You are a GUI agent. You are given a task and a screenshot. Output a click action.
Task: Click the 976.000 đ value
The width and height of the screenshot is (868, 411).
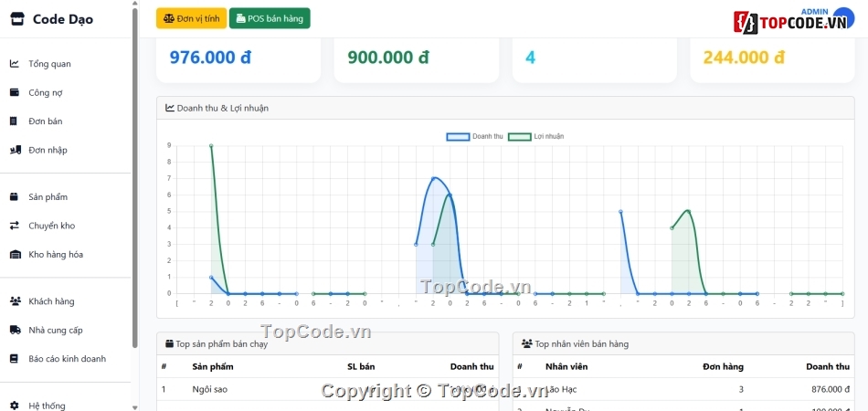tap(210, 57)
